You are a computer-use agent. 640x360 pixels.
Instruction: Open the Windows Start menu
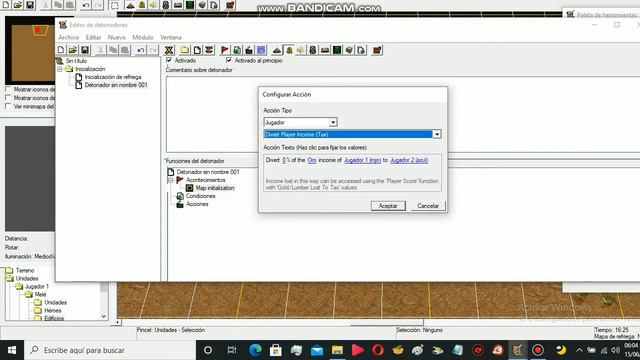click(12, 350)
